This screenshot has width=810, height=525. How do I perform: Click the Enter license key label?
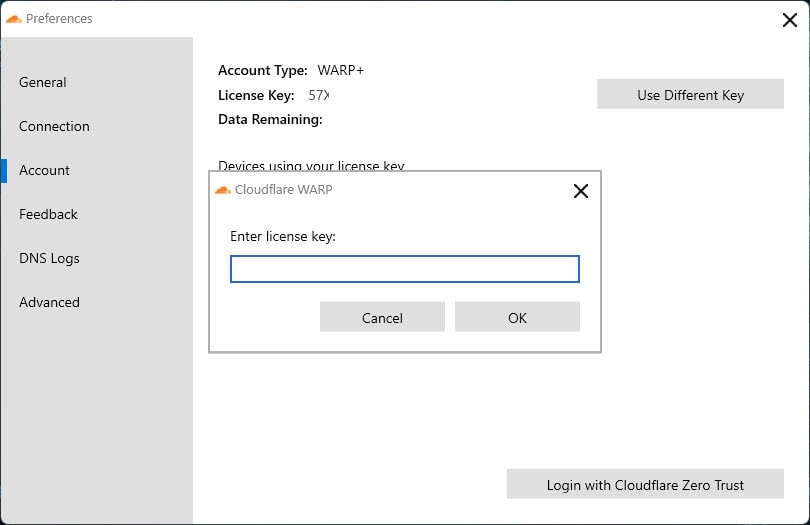283,236
